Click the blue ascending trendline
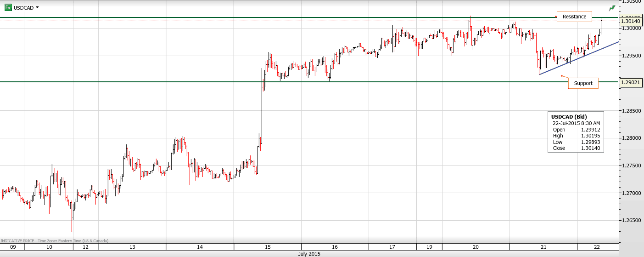Viewport: 644px width, 257px height. pyautogui.click(x=578, y=58)
